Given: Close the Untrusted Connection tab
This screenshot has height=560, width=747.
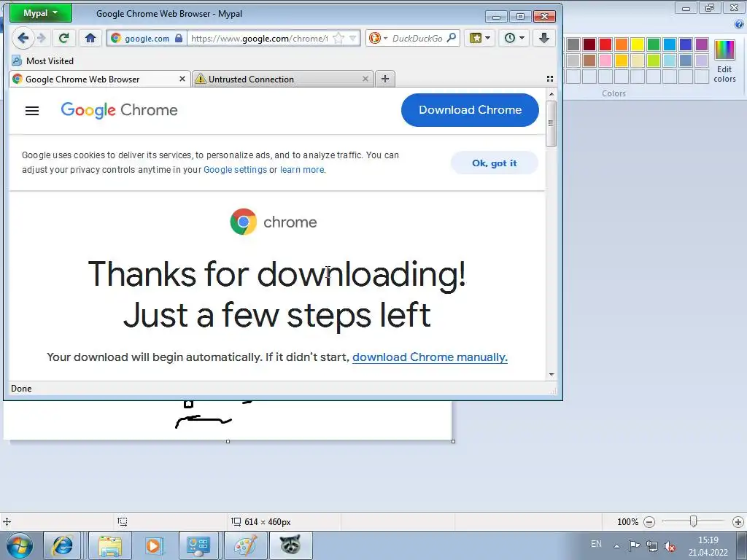Looking at the screenshot, I should (365, 79).
